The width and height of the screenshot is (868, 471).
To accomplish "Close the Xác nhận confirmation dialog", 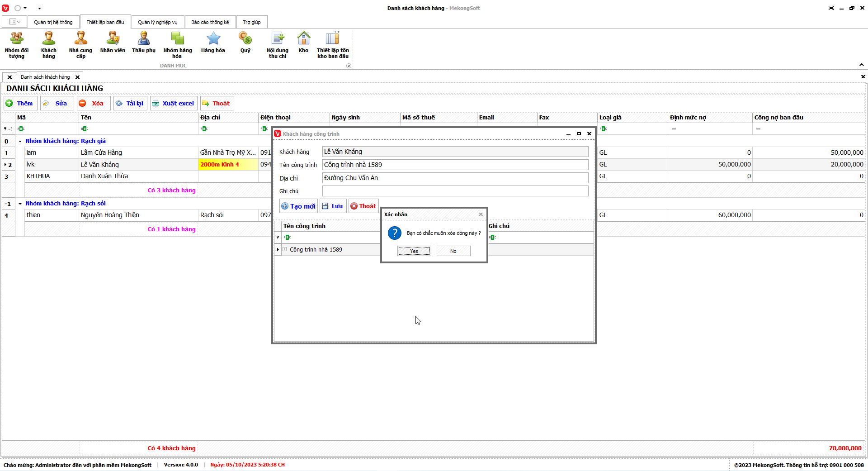I will (x=481, y=214).
